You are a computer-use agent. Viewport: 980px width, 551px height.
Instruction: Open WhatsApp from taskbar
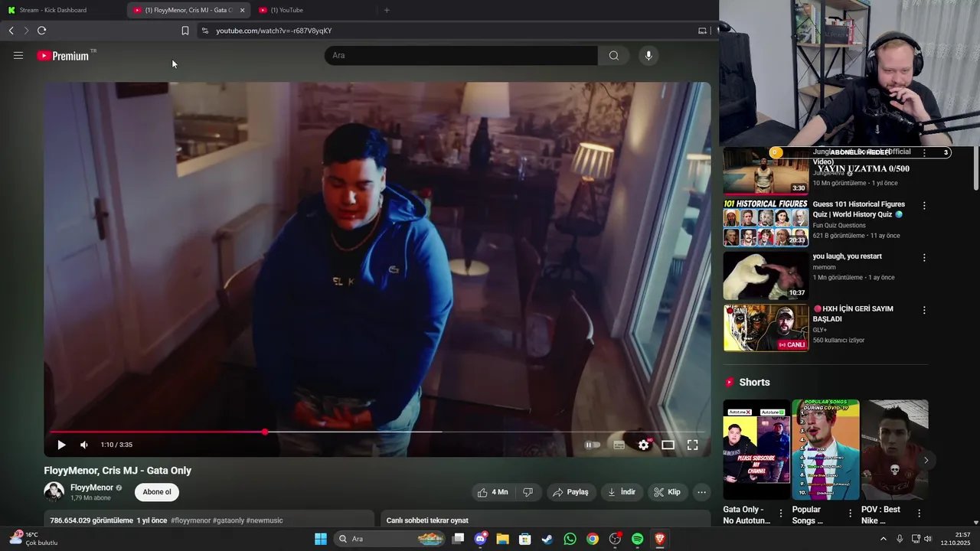tap(570, 539)
